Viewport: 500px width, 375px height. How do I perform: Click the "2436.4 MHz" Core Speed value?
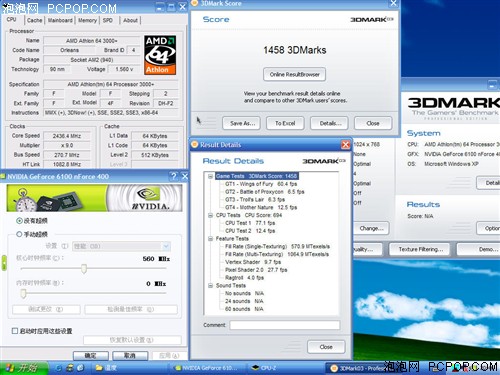(67, 136)
